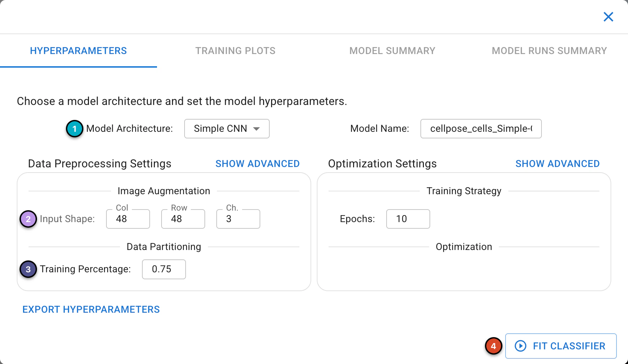Open the Model Runs Summary tab
The width and height of the screenshot is (628, 364).
(x=549, y=51)
